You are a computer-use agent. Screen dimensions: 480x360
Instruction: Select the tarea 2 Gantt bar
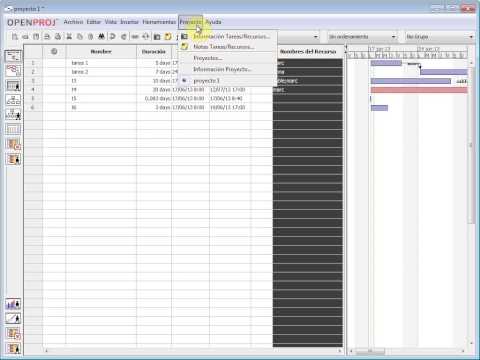[x=444, y=72]
